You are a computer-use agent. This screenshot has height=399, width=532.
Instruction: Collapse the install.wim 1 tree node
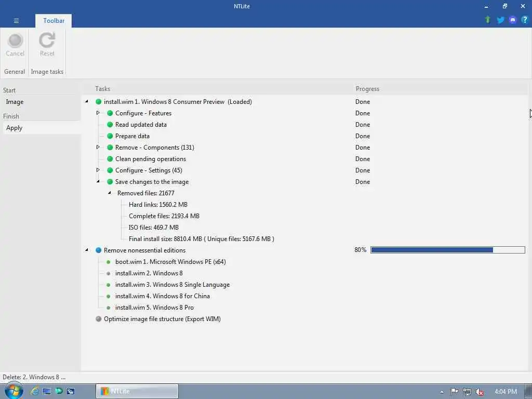(87, 101)
